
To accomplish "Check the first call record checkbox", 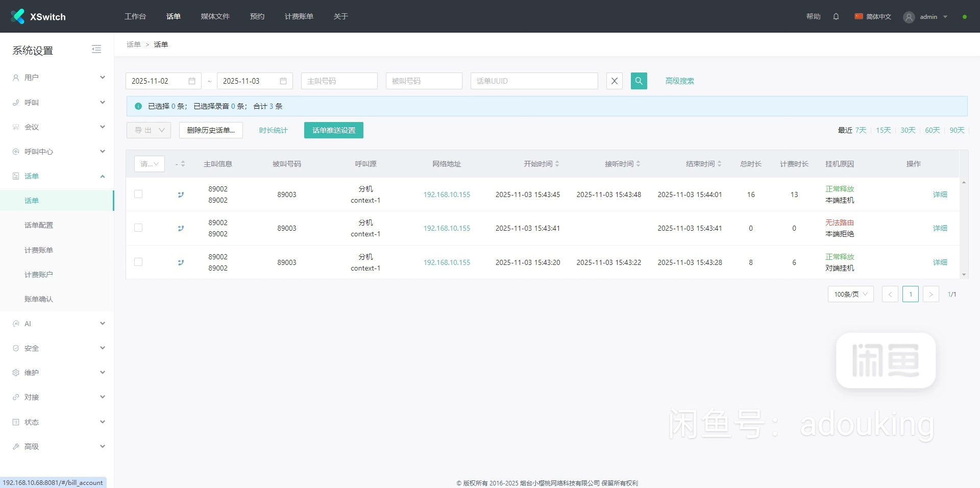I will pos(138,194).
